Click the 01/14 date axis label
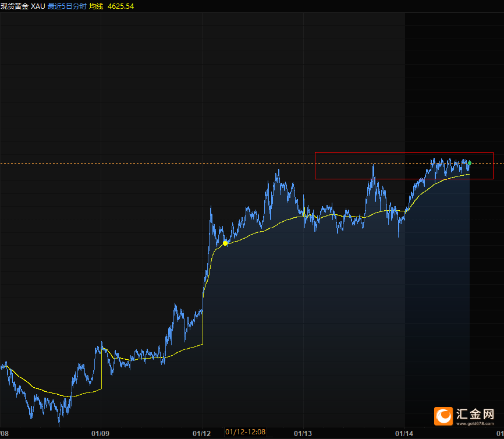 (x=404, y=434)
